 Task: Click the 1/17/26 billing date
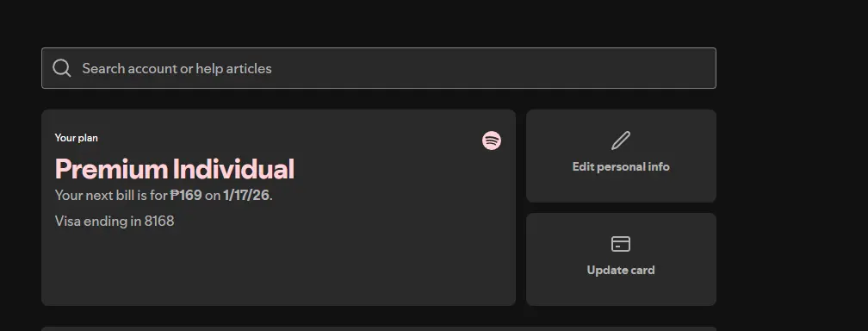click(x=246, y=195)
